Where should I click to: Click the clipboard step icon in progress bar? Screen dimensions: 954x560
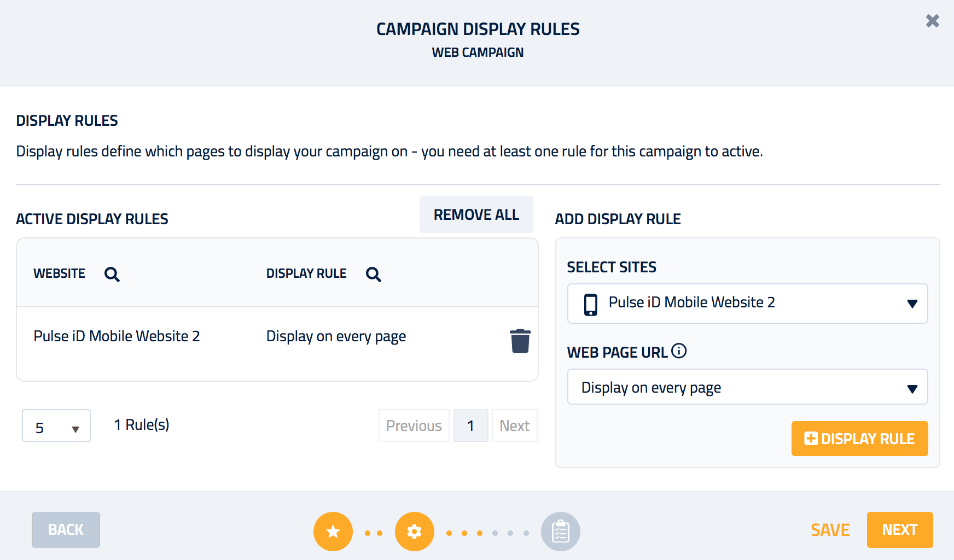(561, 531)
